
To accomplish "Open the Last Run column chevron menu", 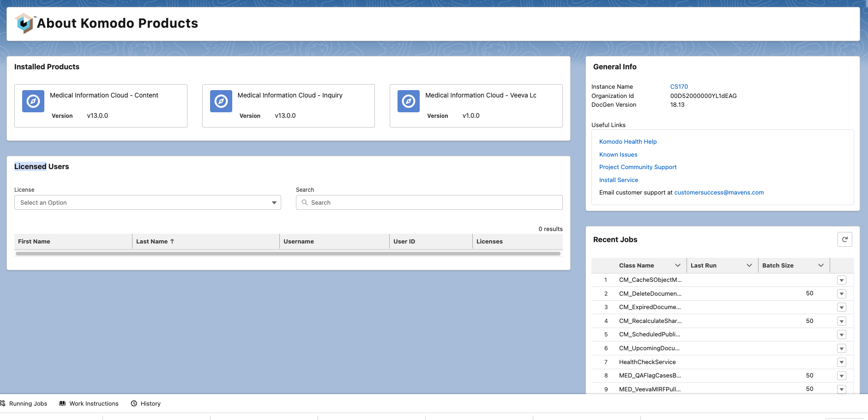I will pos(749,265).
